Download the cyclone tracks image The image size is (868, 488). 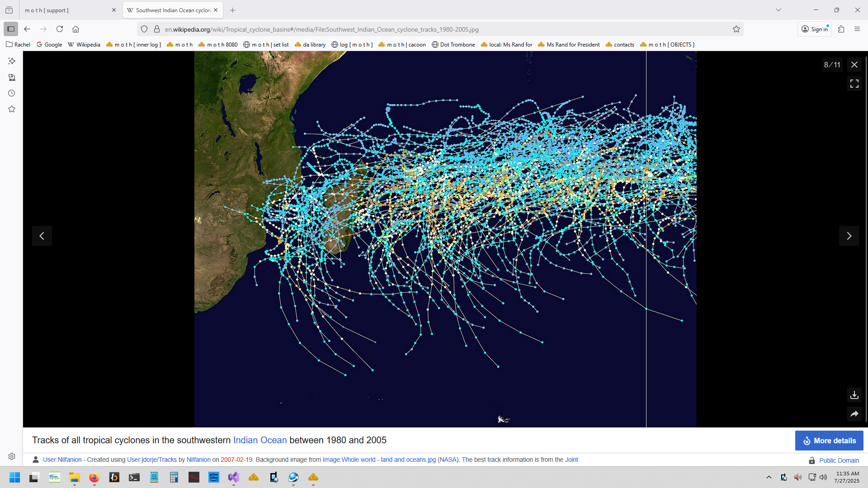click(x=854, y=395)
